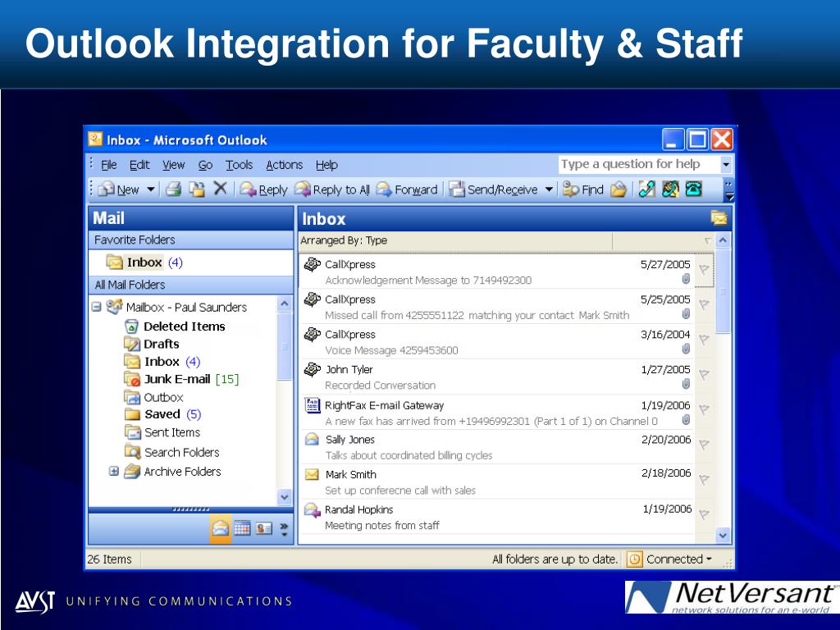The image size is (840, 630).
Task: Click the Move to Folder icon
Action: [x=197, y=189]
